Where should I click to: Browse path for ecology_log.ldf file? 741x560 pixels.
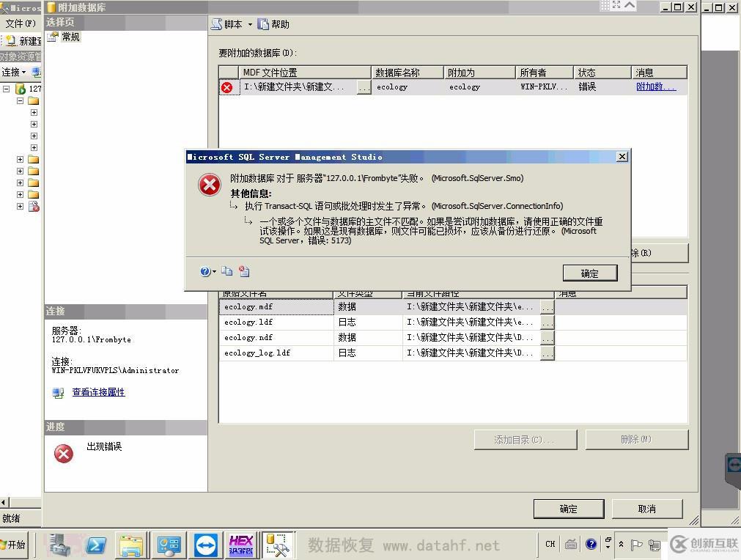(x=548, y=353)
